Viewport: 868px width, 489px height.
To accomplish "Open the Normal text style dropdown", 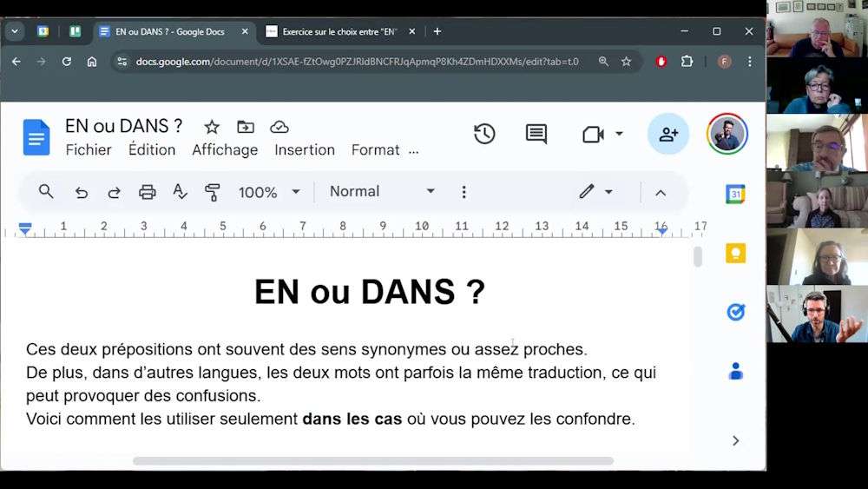I will point(382,192).
